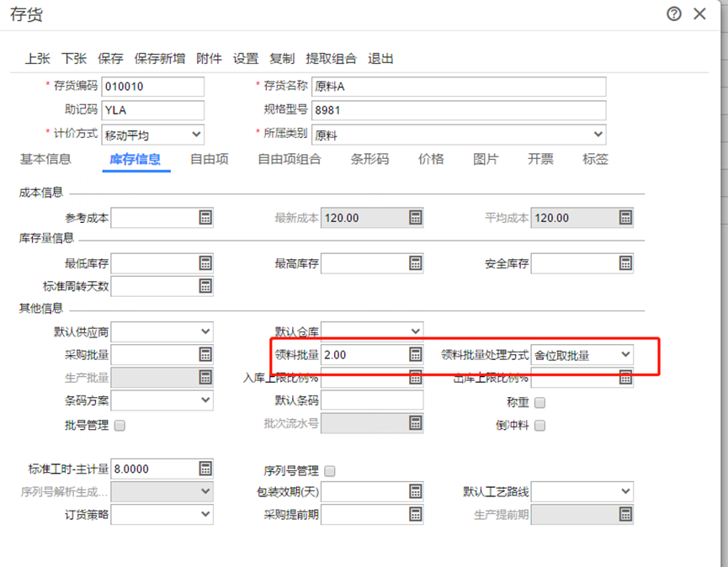Focus the 助记码 input field
The width and height of the screenshot is (728, 567).
tap(152, 110)
